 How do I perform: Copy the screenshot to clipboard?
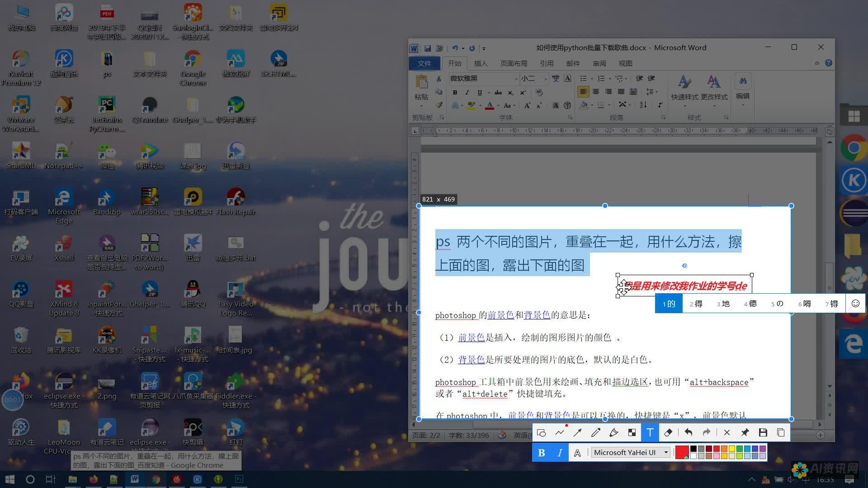tap(781, 433)
